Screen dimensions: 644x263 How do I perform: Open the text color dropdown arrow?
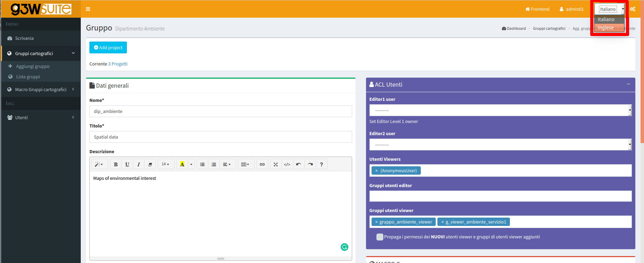tap(191, 164)
